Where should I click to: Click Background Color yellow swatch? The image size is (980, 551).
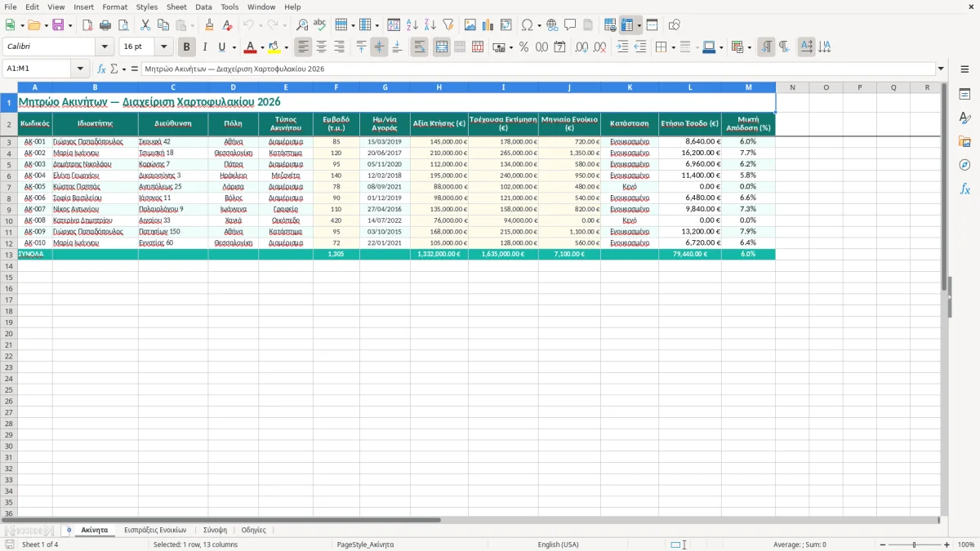click(x=274, y=47)
